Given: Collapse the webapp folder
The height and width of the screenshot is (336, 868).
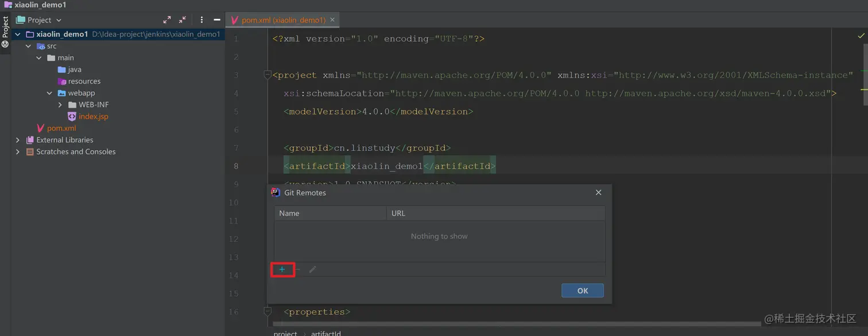Looking at the screenshot, I should pos(49,93).
